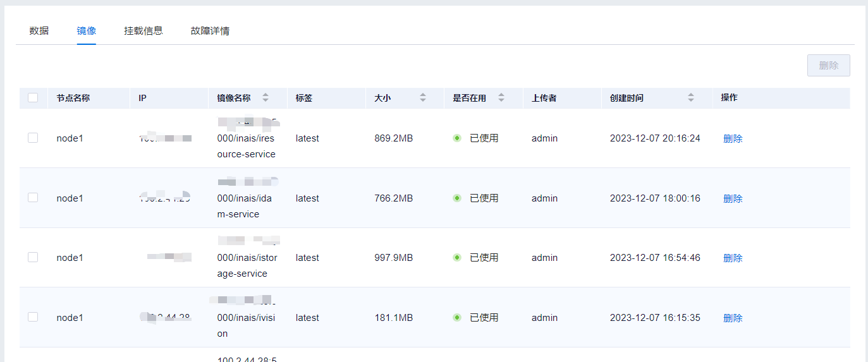Screen dimensions: 868x362
Task: Delete the iresource-service image via 删除 link
Action: coord(733,139)
